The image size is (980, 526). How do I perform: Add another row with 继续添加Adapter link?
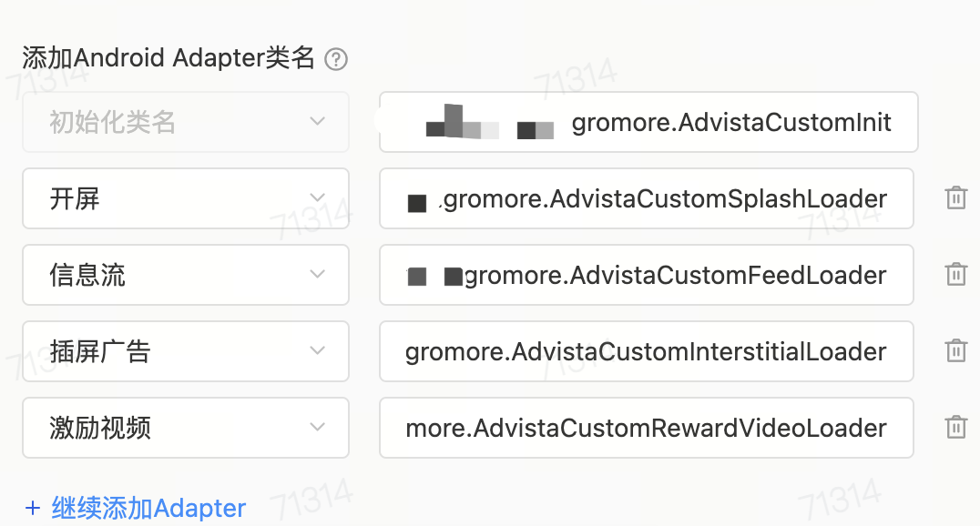coord(148,508)
